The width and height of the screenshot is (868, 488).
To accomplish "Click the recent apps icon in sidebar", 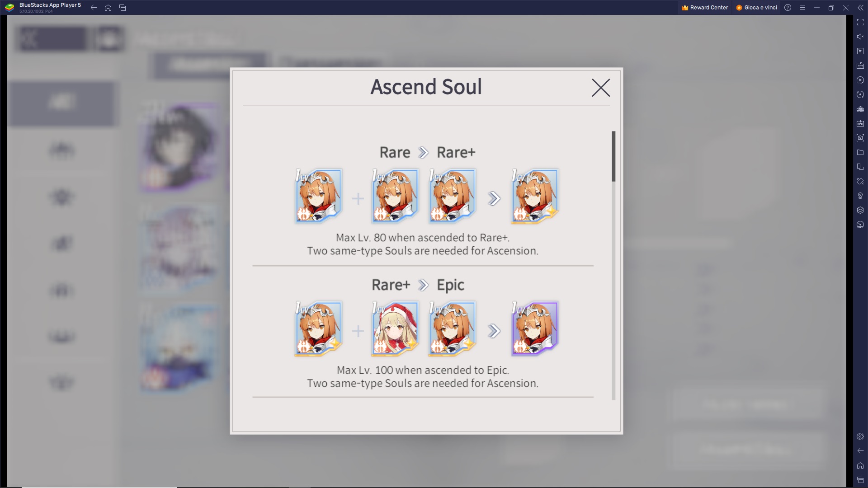I will tap(860, 480).
